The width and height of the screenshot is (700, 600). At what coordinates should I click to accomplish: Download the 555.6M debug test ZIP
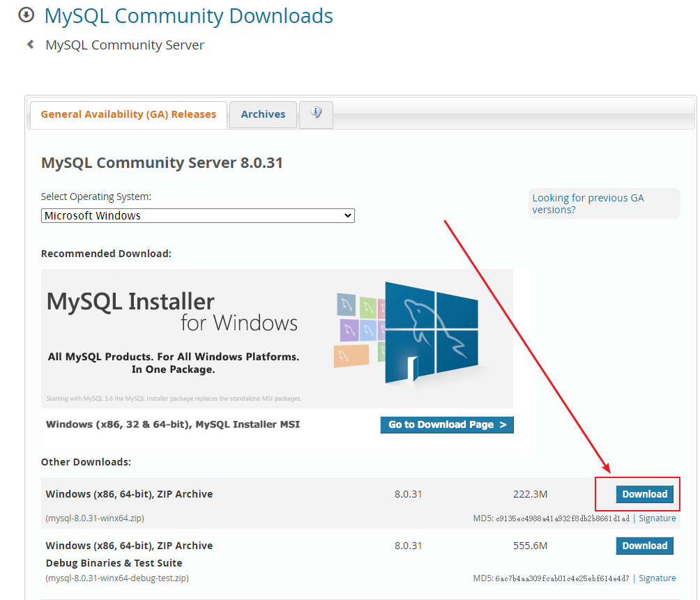(645, 546)
